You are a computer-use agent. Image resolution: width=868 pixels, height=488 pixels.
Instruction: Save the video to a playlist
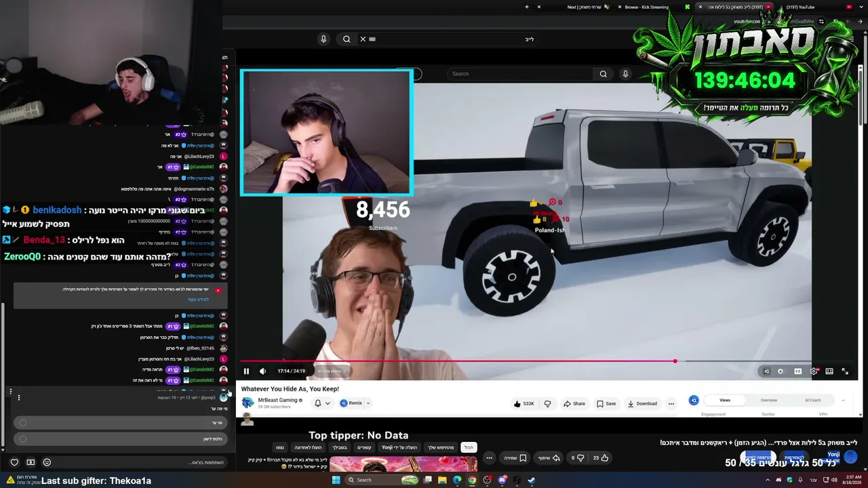606,403
